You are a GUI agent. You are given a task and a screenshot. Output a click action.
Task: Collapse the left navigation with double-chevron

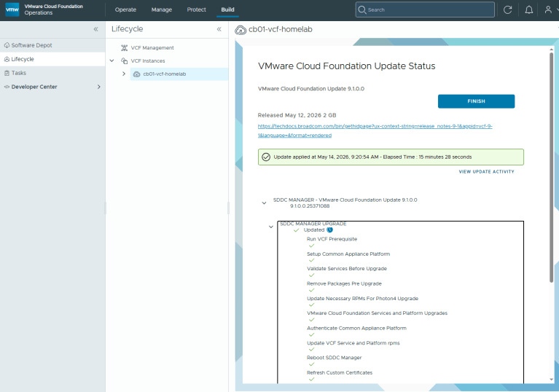tap(96, 29)
